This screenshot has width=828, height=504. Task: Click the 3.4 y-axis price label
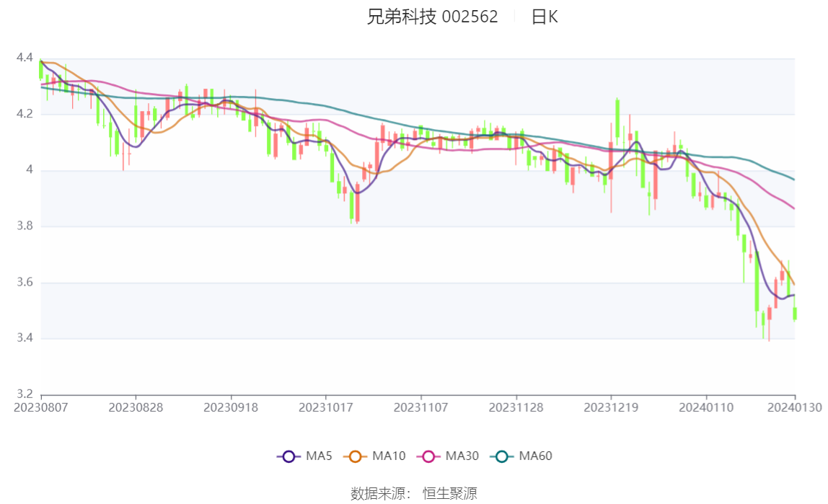pos(25,337)
